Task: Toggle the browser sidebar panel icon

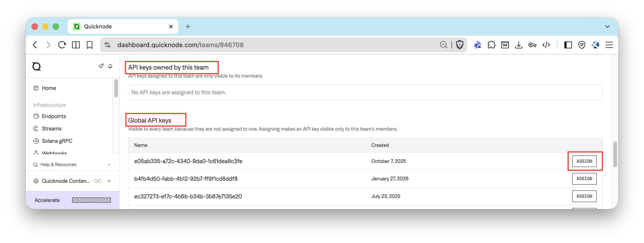Action: tap(568, 45)
